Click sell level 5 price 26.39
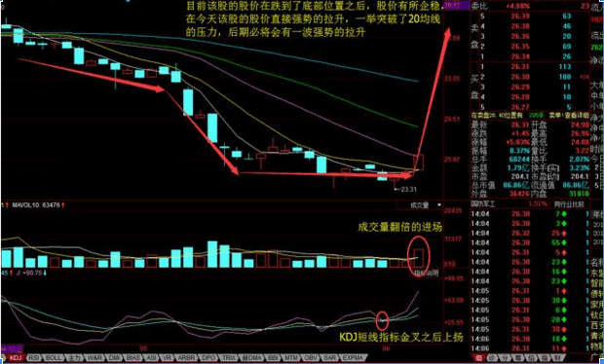The image size is (604, 364). click(520, 17)
